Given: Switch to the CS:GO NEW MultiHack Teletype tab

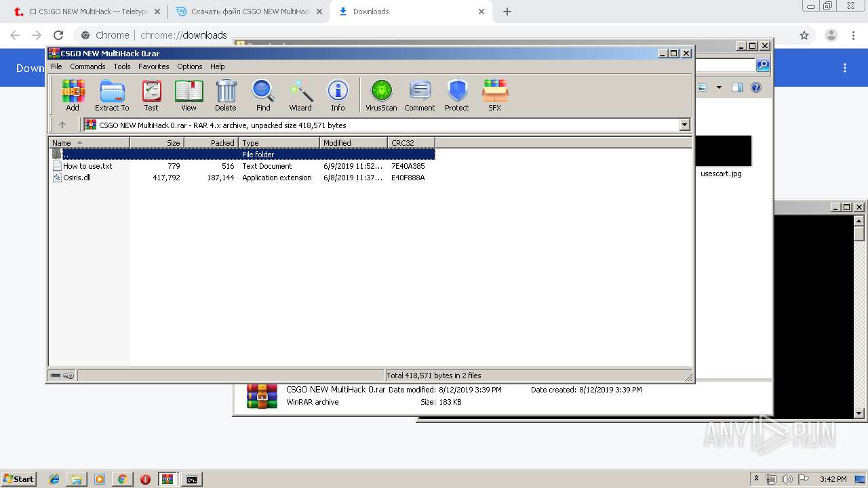Looking at the screenshot, I should click(87, 12).
